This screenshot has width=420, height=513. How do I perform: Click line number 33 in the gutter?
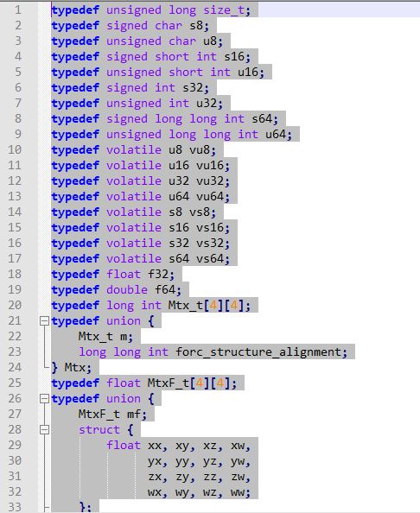pos(15,507)
